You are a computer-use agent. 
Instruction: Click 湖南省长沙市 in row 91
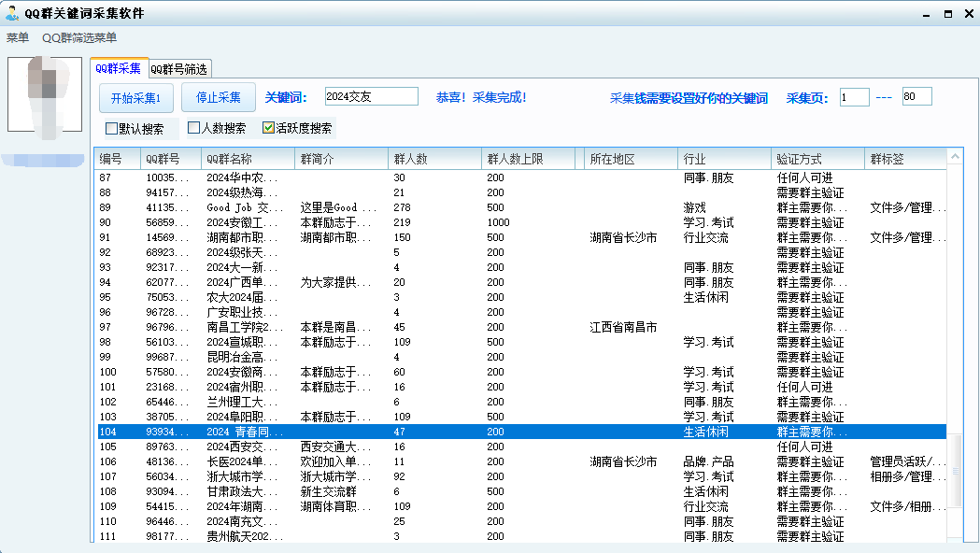623,237
